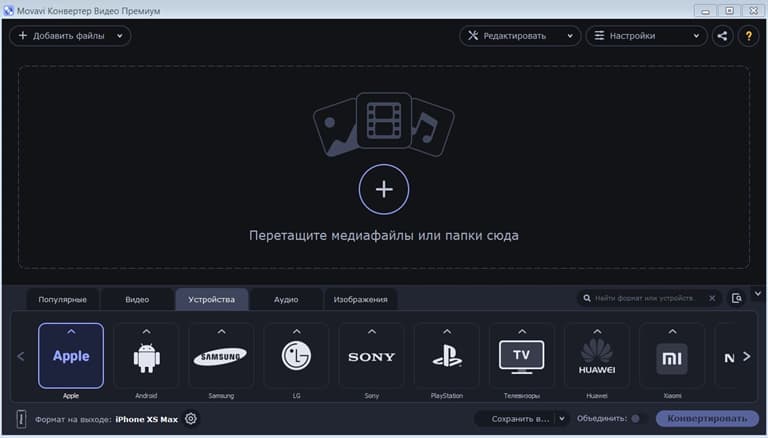
Task: Clear the format search with X icon
Action: [712, 298]
